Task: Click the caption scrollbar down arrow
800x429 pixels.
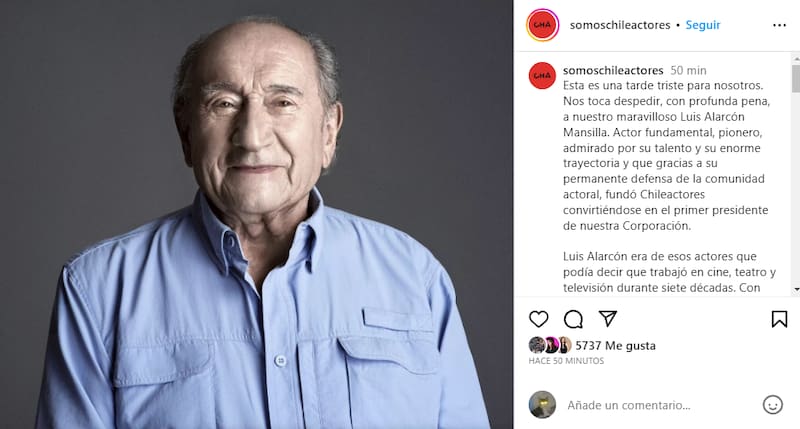Action: tap(796, 289)
